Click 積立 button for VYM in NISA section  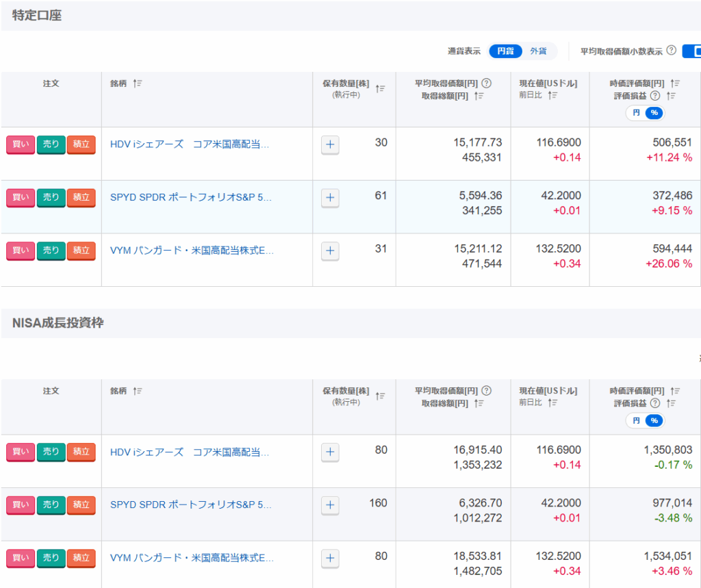coord(81,559)
